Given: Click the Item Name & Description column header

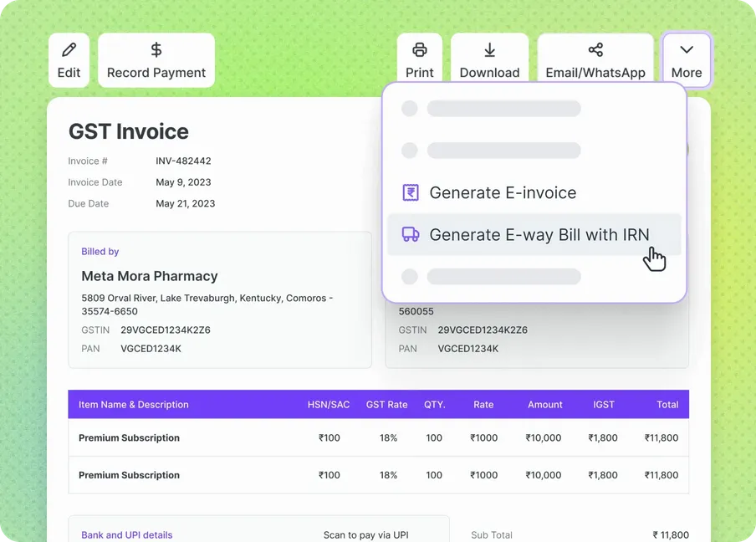Looking at the screenshot, I should [x=134, y=405].
